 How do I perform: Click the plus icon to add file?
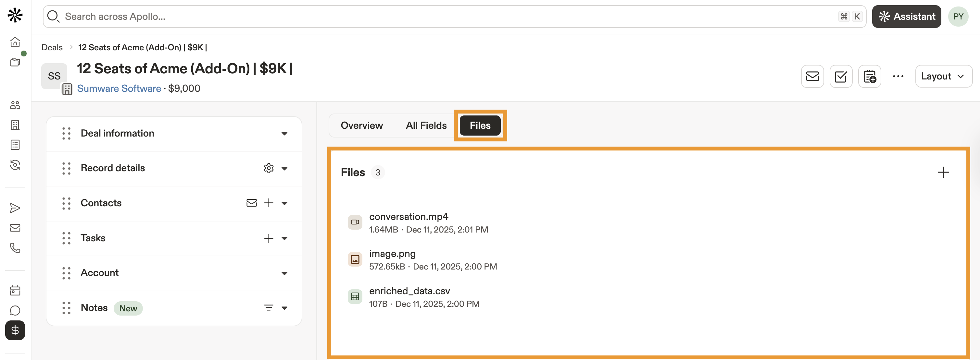click(x=943, y=172)
